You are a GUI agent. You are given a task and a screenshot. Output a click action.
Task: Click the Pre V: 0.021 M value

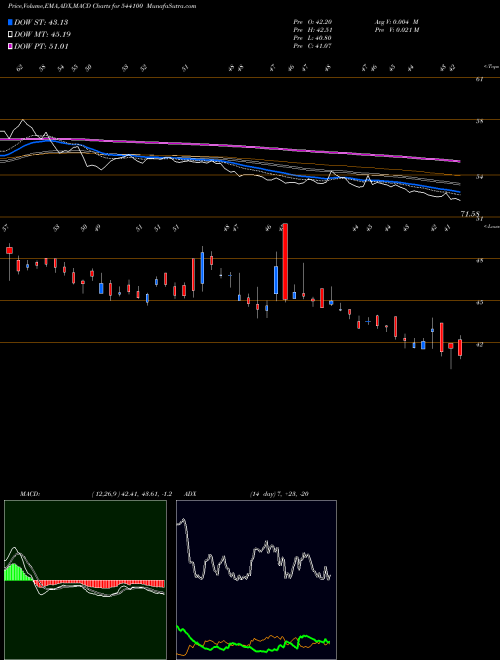tap(396, 30)
